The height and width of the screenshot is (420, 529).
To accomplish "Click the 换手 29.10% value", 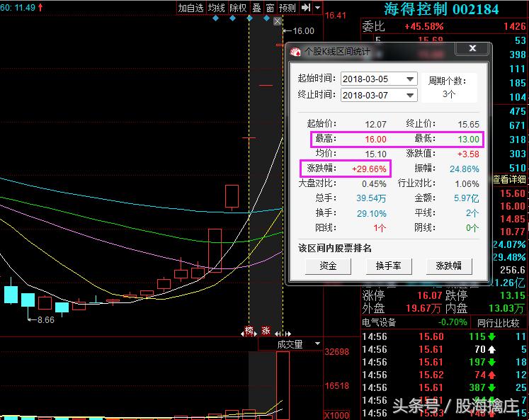I will (372, 214).
